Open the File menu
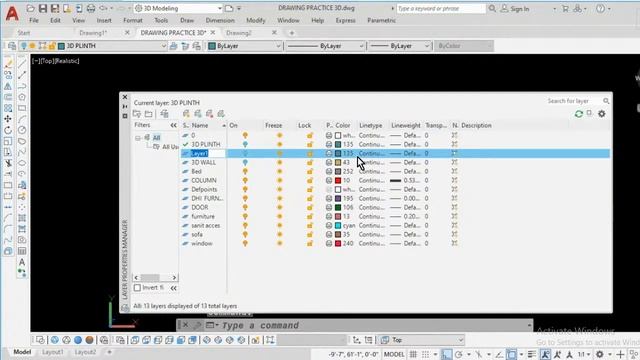640x360 pixels. coord(34,20)
